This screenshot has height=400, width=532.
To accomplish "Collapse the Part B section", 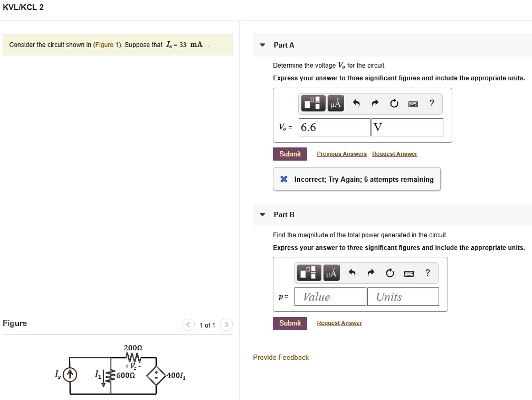I will (262, 214).
